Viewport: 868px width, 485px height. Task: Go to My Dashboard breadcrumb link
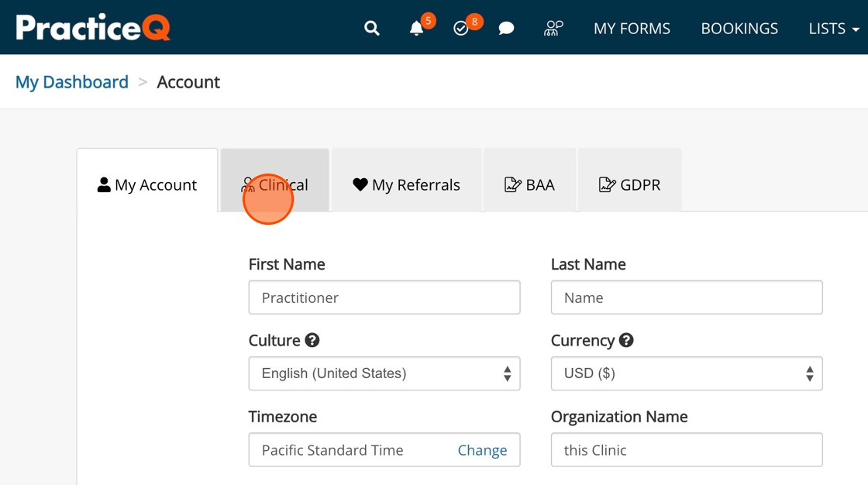72,82
